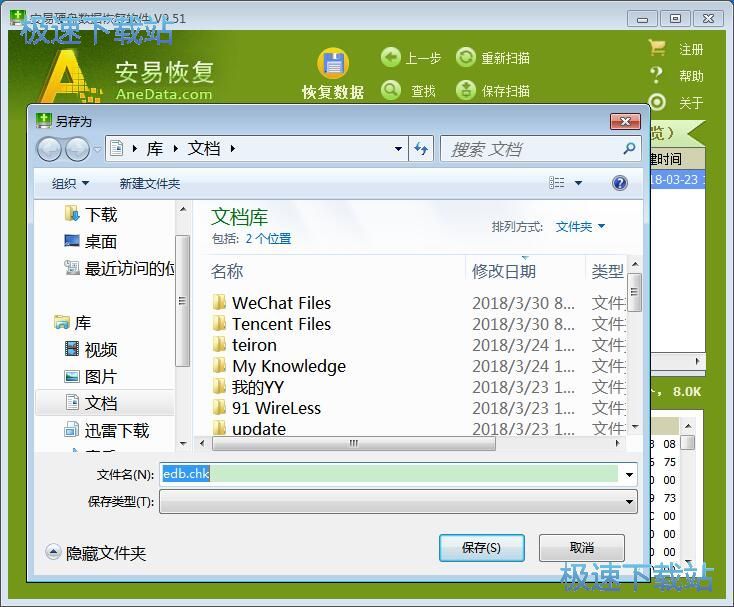Click the file list vertical scrollbar thumb
This screenshot has width=734, height=607.
[x=635, y=292]
